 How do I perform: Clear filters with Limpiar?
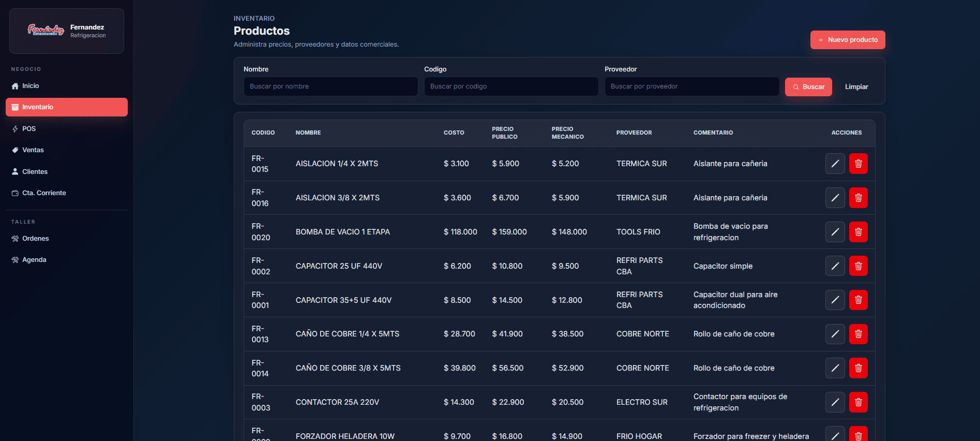856,87
